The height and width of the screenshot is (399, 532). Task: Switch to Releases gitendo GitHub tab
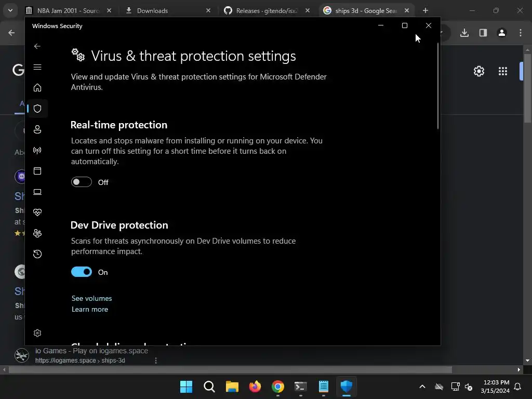coord(267,10)
